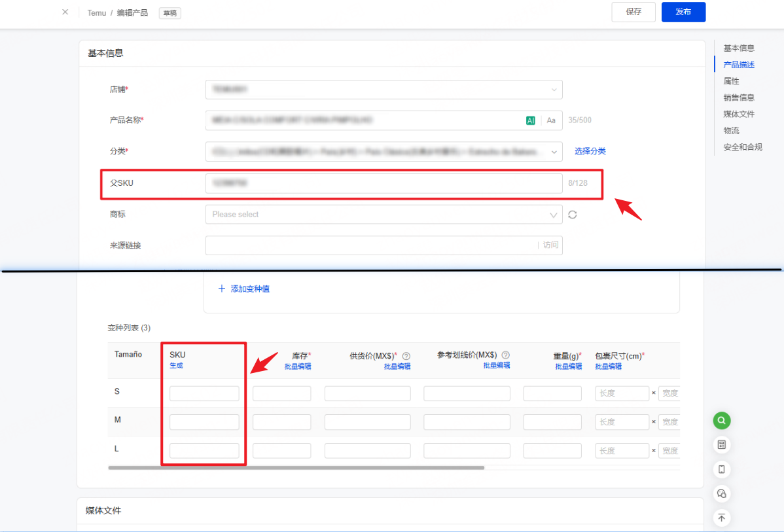Click the green search floating button

tap(722, 420)
